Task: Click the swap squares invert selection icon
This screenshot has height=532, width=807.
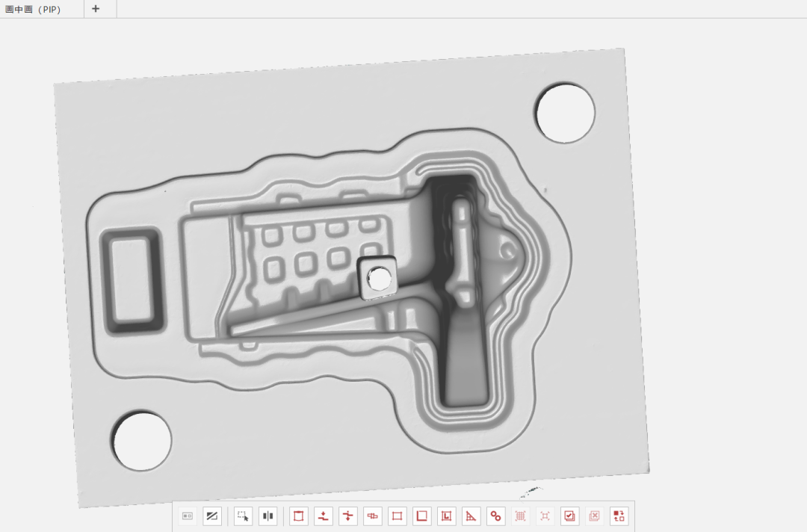Action: pos(619,516)
